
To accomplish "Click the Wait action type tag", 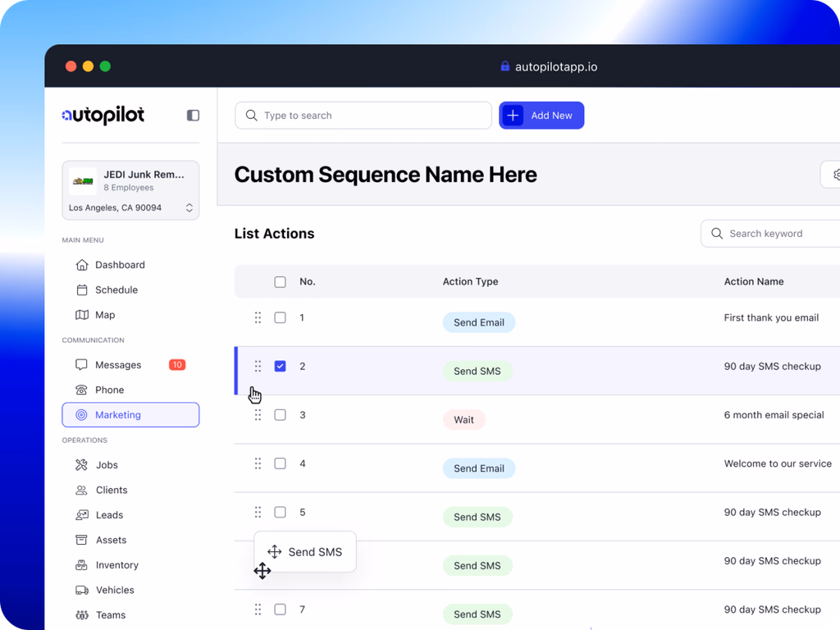I will 463,420.
